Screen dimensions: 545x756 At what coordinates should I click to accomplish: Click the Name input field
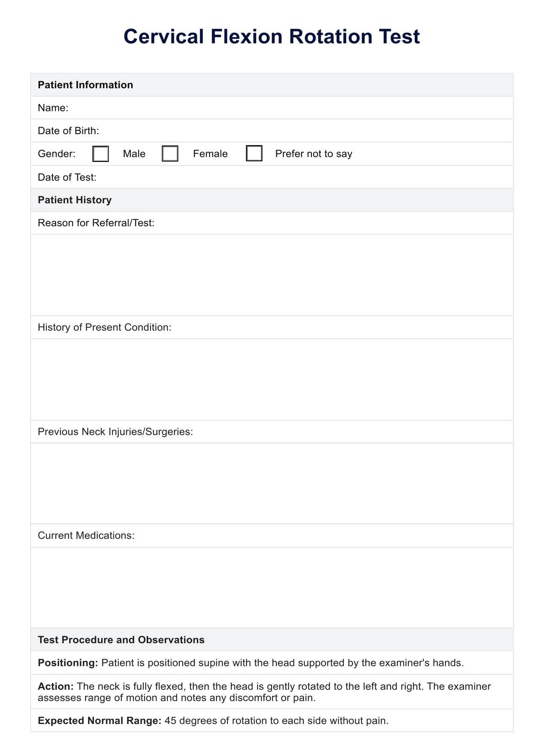(x=287, y=108)
